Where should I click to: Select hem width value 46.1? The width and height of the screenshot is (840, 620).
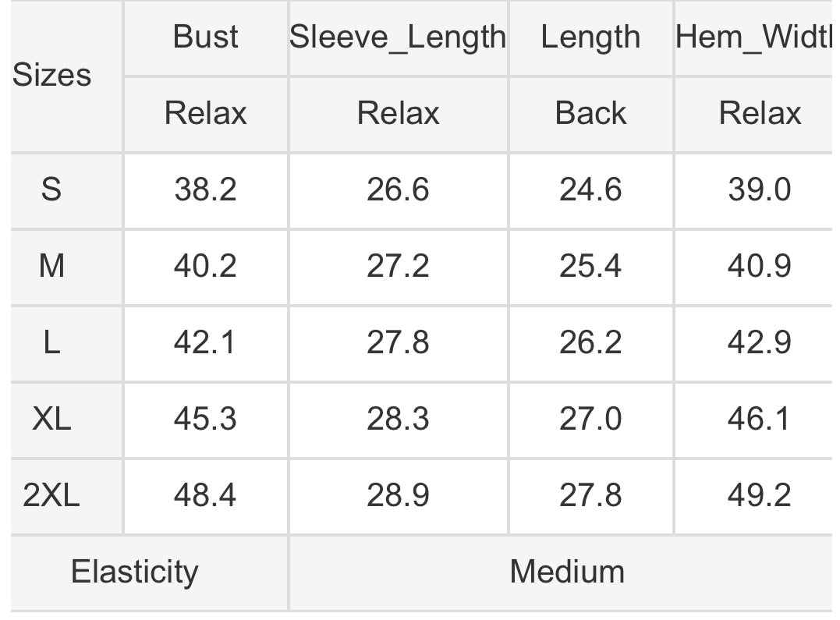coord(759,419)
